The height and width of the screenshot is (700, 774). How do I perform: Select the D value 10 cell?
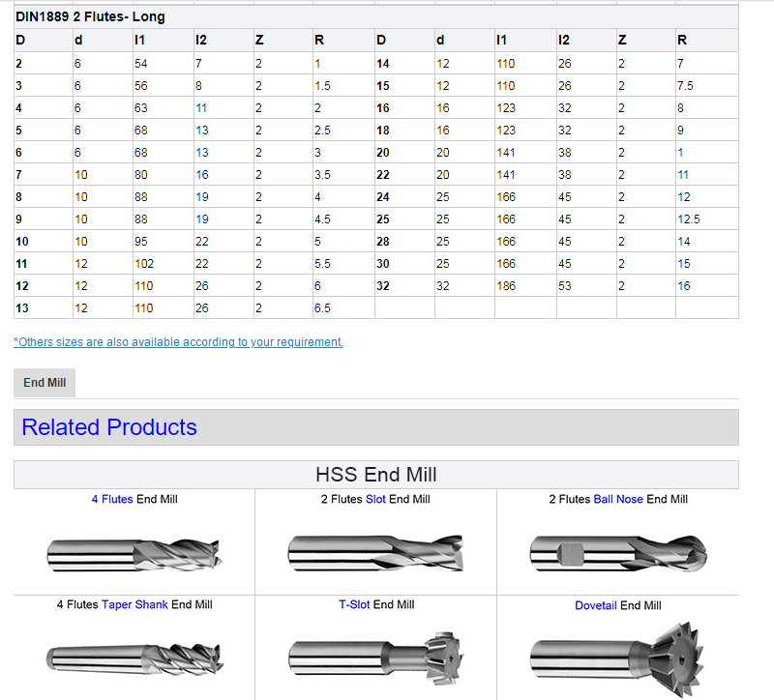point(44,241)
